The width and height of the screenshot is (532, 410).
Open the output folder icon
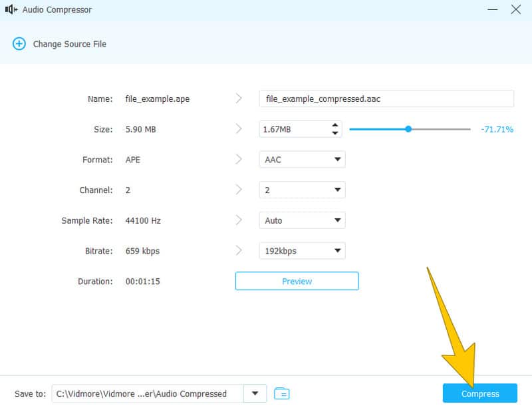coord(282,393)
